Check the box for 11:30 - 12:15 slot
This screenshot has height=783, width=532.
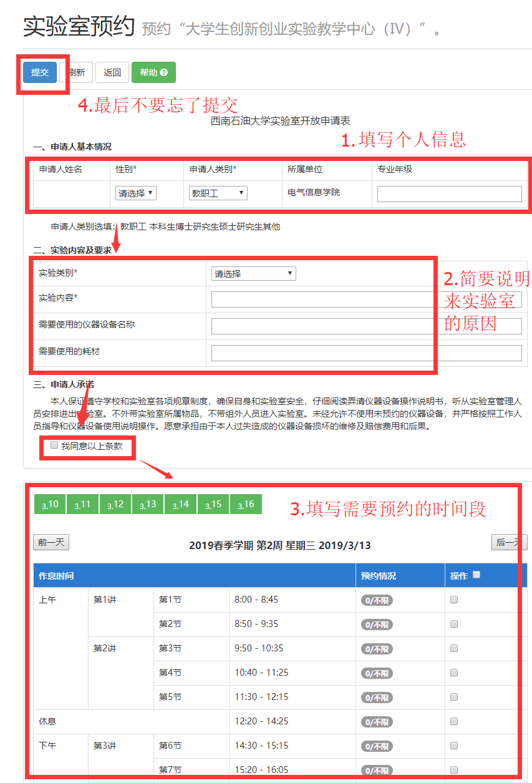pyautogui.click(x=454, y=697)
